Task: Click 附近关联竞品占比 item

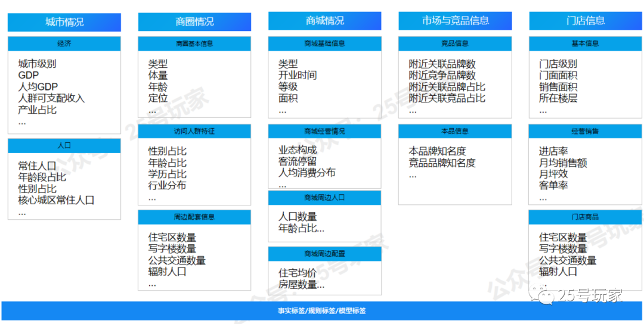Action: [x=447, y=98]
